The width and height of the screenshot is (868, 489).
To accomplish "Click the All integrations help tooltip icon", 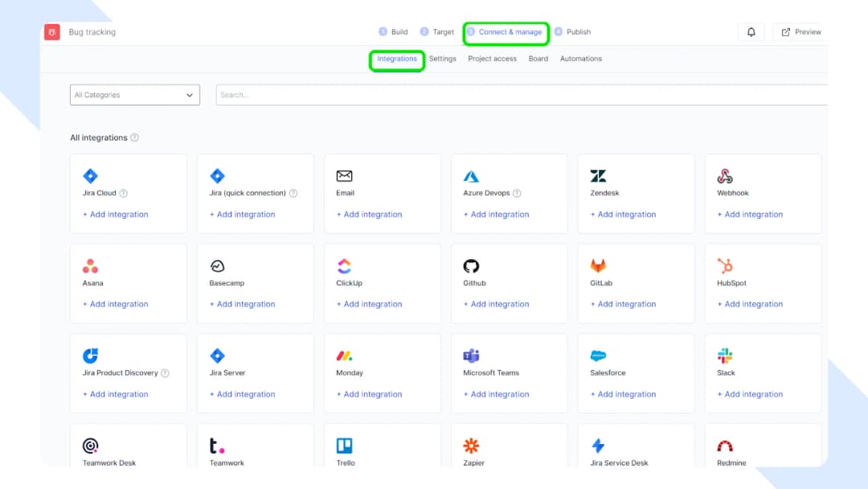I will pyautogui.click(x=133, y=138).
